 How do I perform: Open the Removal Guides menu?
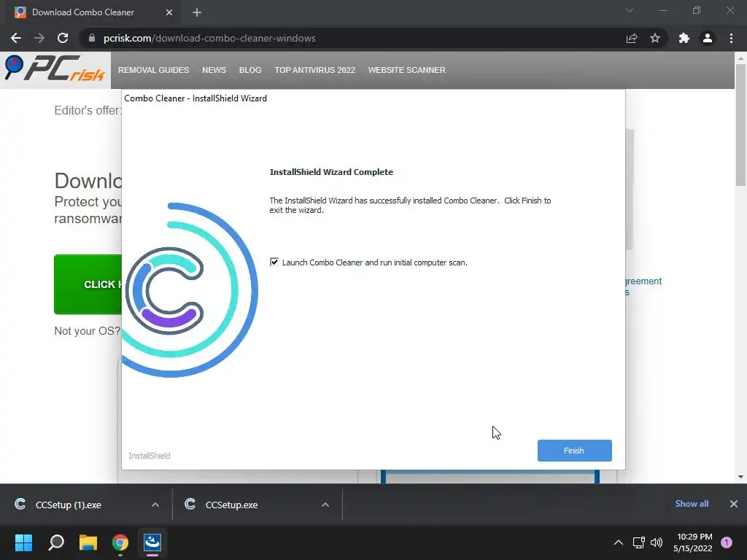[x=153, y=70]
